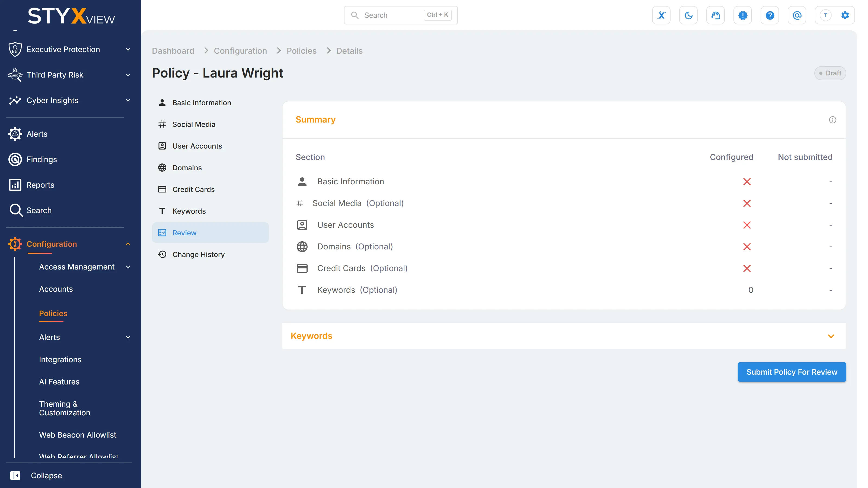Open the settings gear in top bar
This screenshot has width=868, height=488.
pos(845,15)
